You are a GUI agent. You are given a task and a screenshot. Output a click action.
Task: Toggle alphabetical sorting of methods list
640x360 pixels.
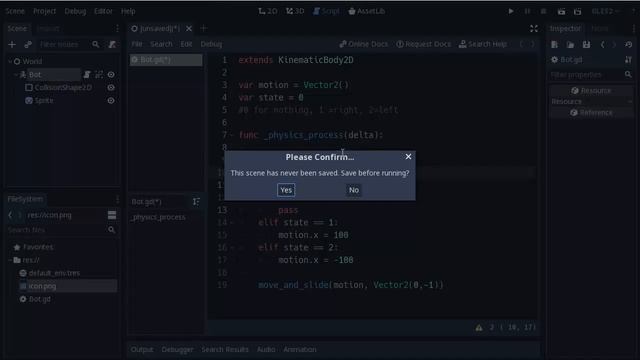tap(196, 202)
